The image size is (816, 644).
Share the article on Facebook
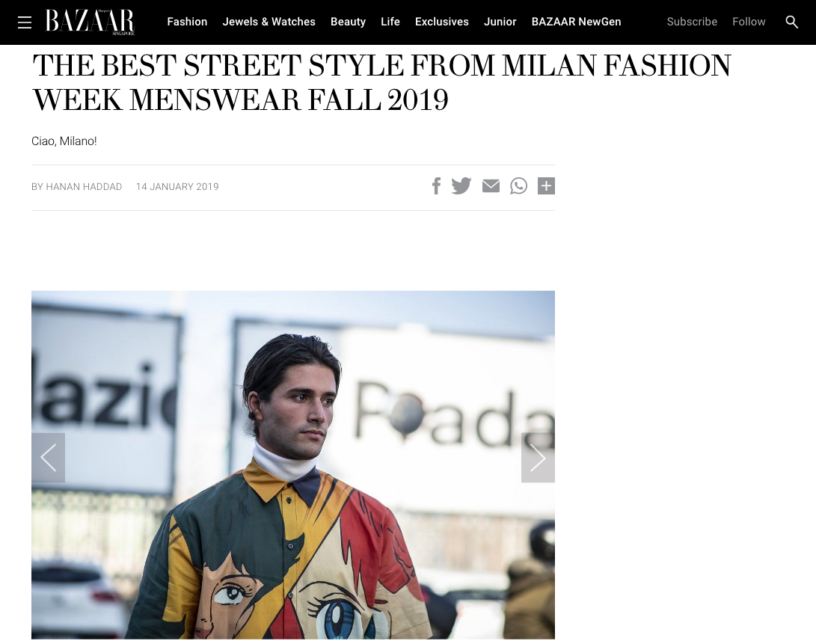point(436,186)
